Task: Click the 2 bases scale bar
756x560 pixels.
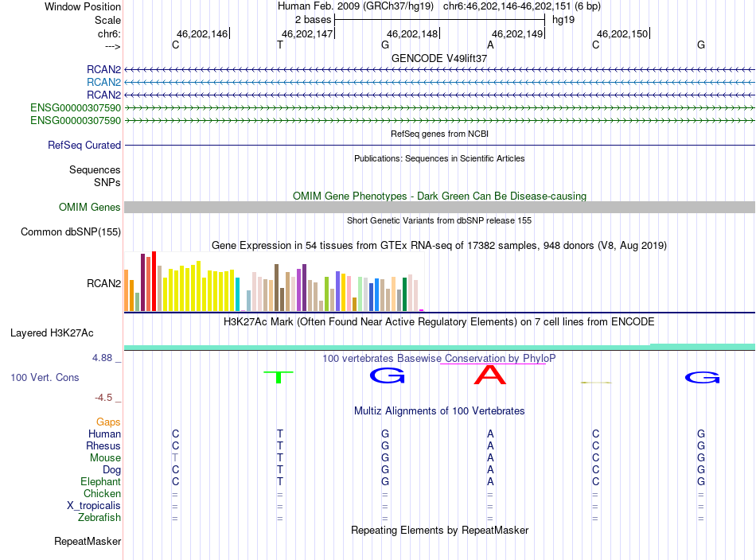Action: pyautogui.click(x=439, y=20)
